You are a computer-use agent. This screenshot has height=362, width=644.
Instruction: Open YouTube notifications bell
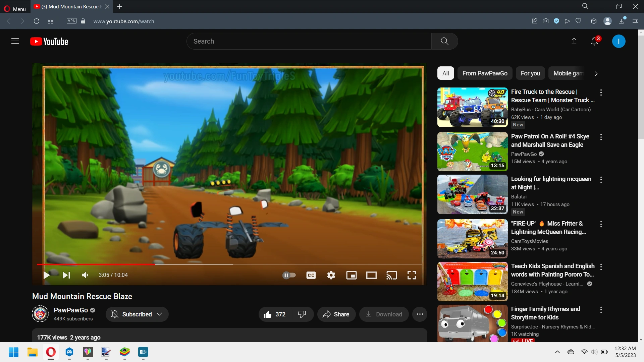tap(594, 41)
